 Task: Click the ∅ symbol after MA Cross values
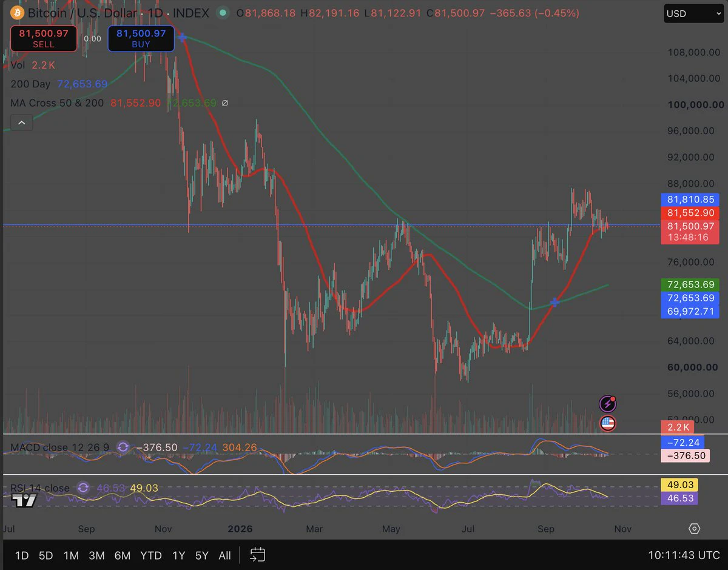click(225, 103)
